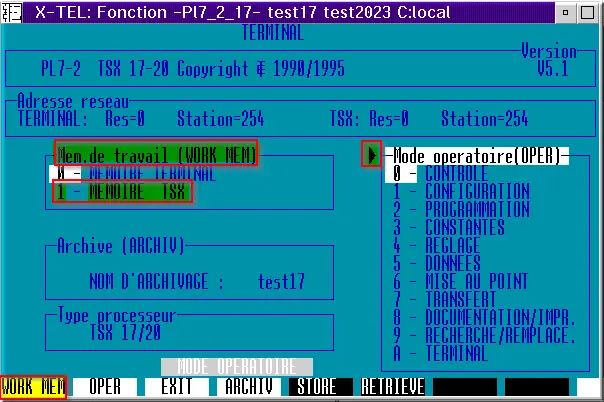Select A - TERMINAL mode
604x402 pixels.
(441, 353)
